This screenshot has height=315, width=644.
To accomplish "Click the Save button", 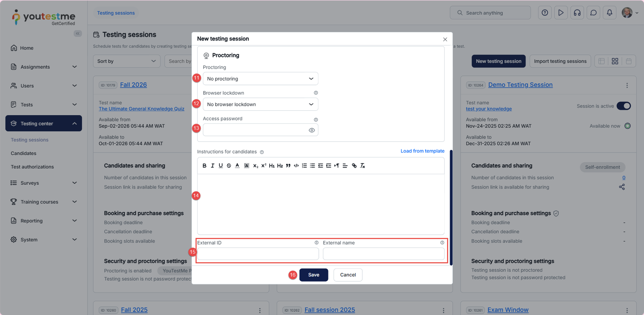I will 314,275.
